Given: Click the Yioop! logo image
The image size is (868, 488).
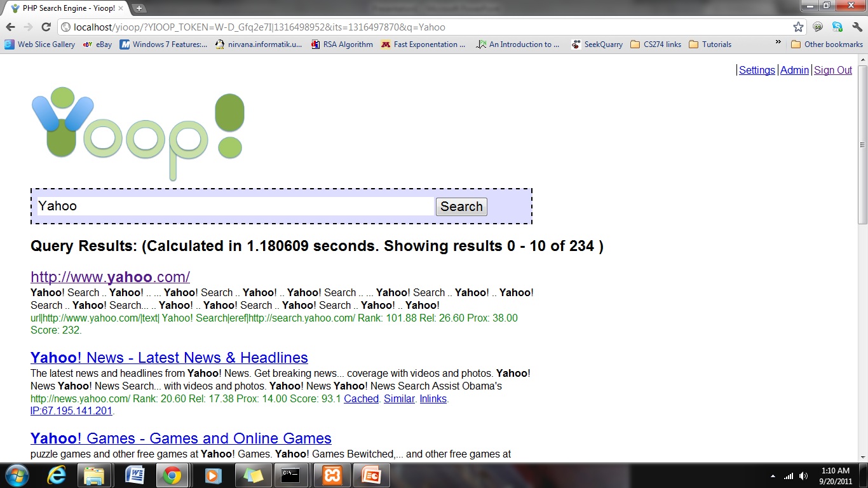Looking at the screenshot, I should 138,133.
